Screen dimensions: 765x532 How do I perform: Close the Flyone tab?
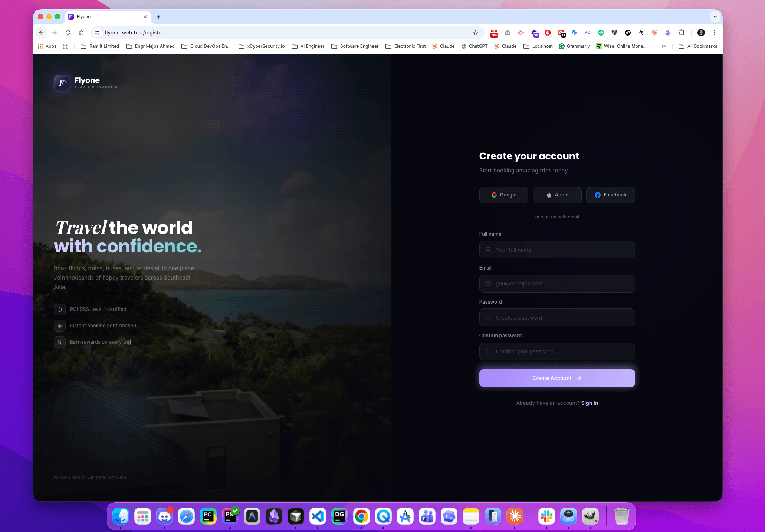click(145, 17)
